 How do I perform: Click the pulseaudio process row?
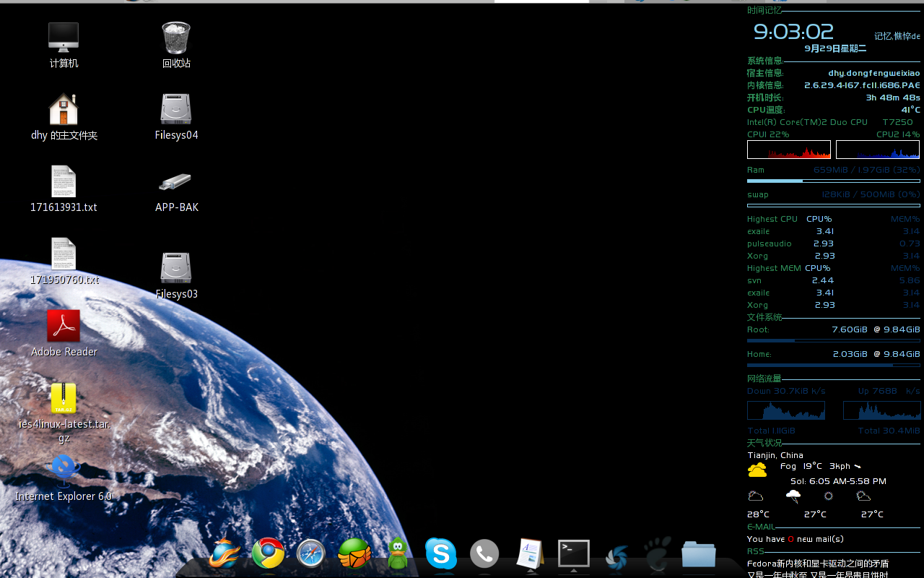(834, 243)
